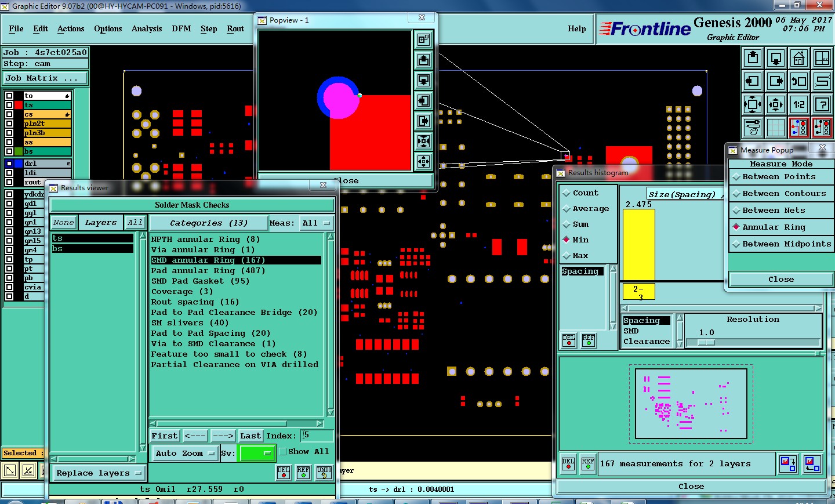This screenshot has height=504, width=835.
Task: Go to next result arrow button
Action: click(223, 436)
